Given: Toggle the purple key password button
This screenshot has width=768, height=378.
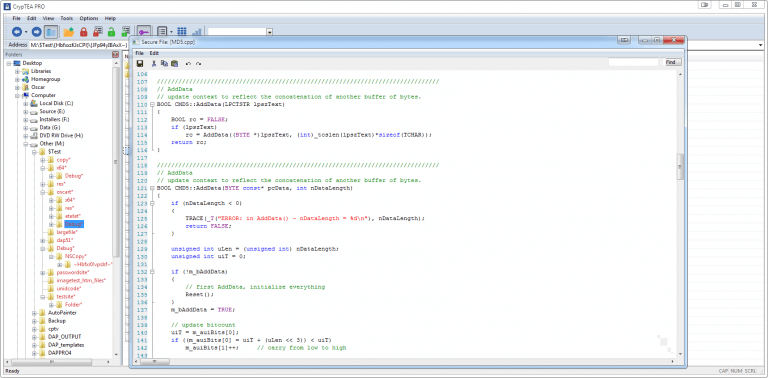Looking at the screenshot, I should [144, 32].
